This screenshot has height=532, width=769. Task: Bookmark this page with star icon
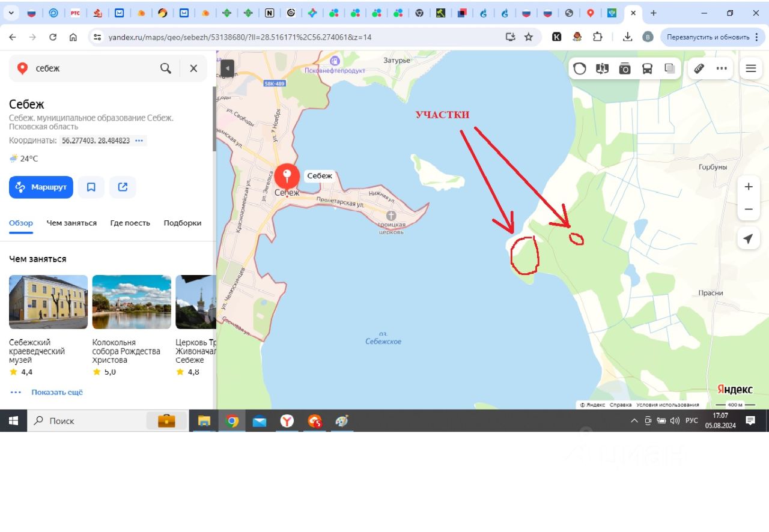(x=529, y=37)
